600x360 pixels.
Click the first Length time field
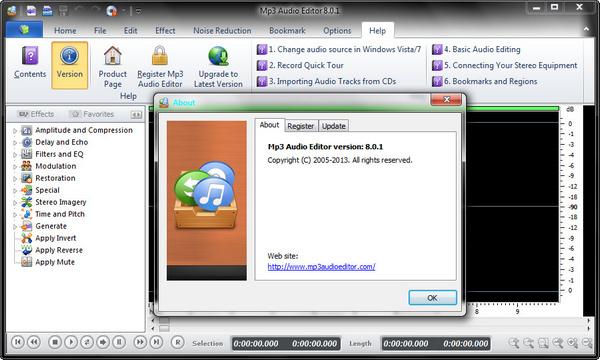point(406,344)
